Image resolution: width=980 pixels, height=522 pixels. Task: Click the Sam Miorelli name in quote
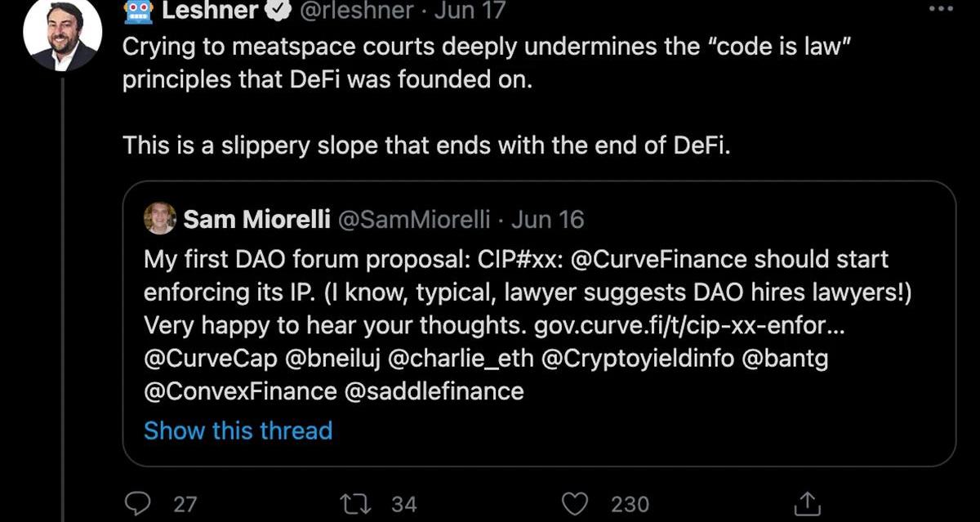256,219
